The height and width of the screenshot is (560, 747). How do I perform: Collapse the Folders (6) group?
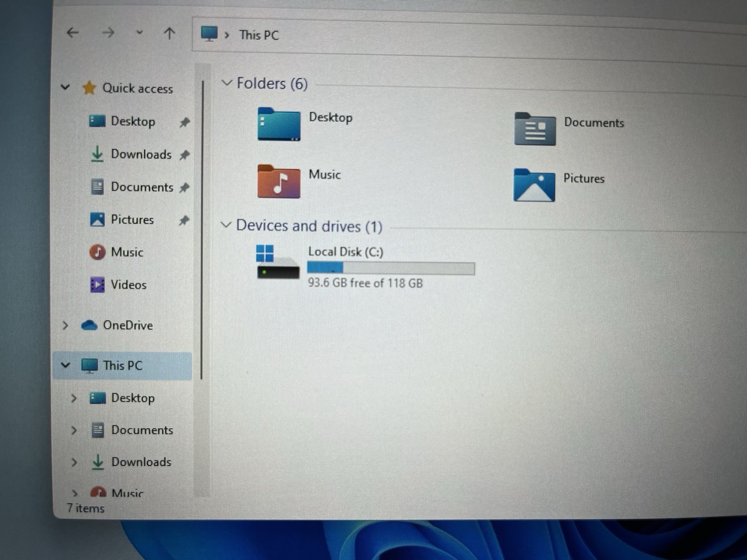(227, 83)
